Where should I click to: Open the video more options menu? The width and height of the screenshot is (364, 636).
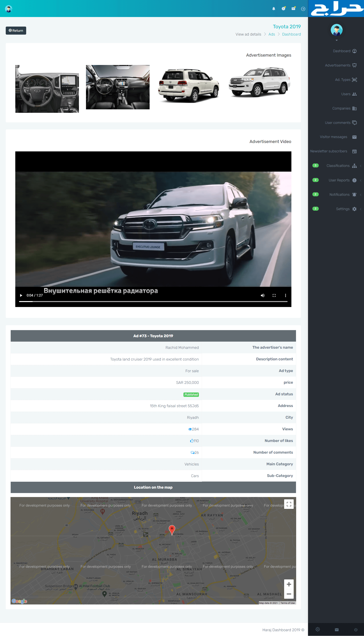[x=285, y=295]
